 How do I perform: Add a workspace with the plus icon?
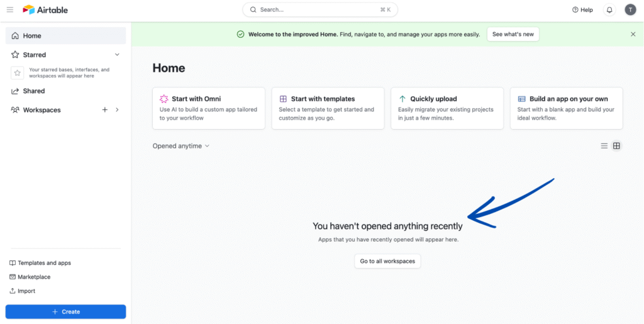click(x=105, y=109)
